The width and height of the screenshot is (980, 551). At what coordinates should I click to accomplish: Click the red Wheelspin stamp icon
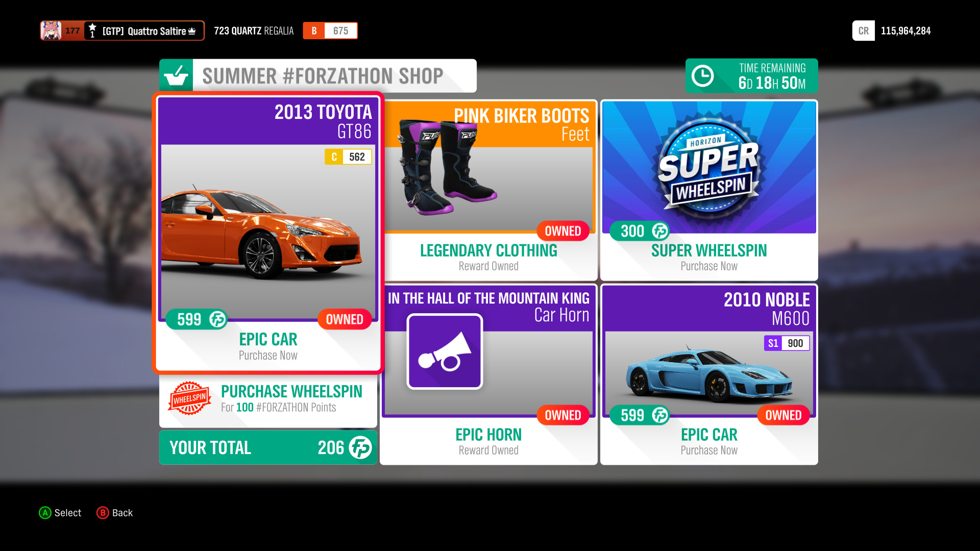coord(189,398)
